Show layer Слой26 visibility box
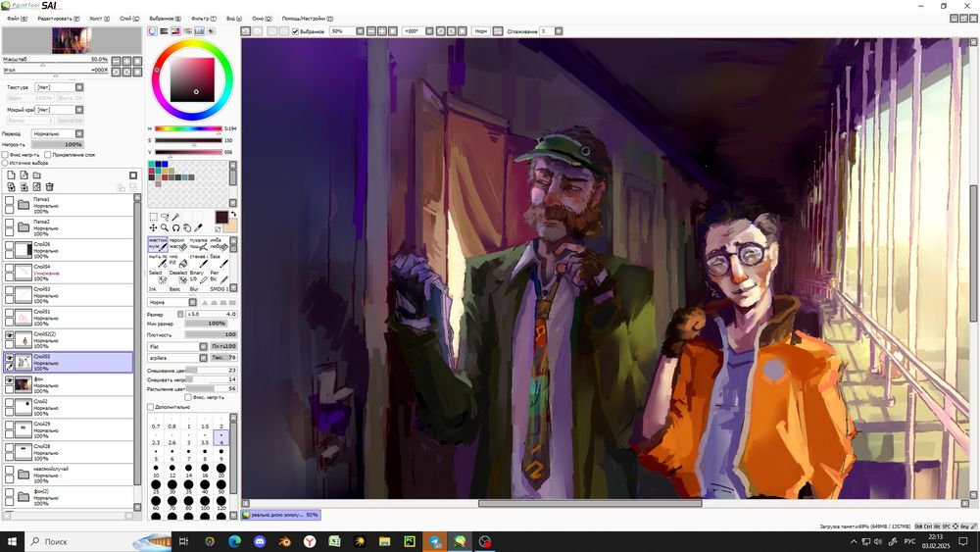 click(10, 246)
